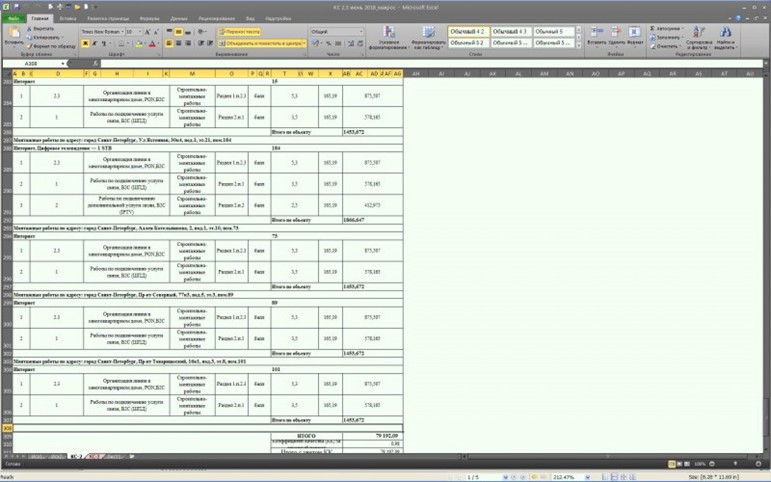
Task: Click increase decimal places icon
Action: tap(351, 44)
